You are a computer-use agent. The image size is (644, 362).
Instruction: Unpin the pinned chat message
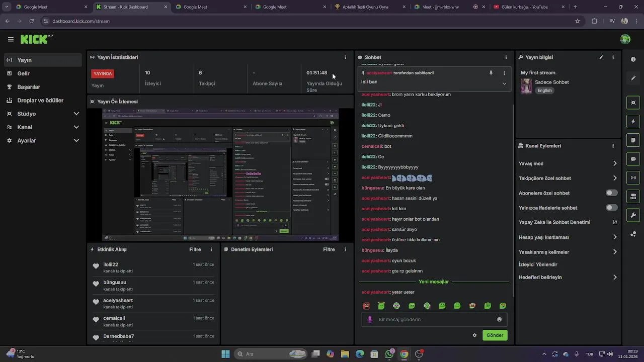[491, 73]
